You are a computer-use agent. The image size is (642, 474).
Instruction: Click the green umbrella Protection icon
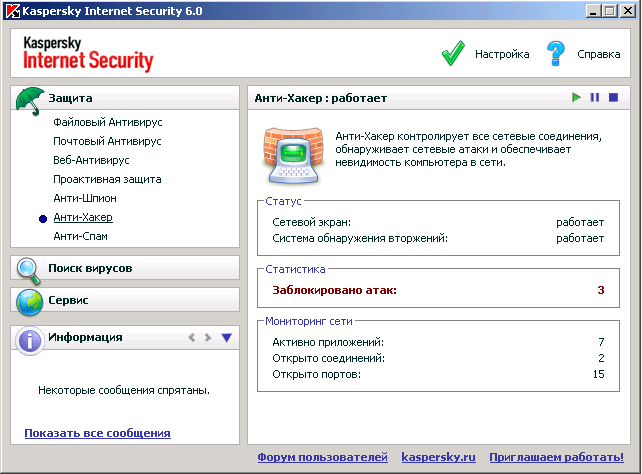(x=29, y=98)
